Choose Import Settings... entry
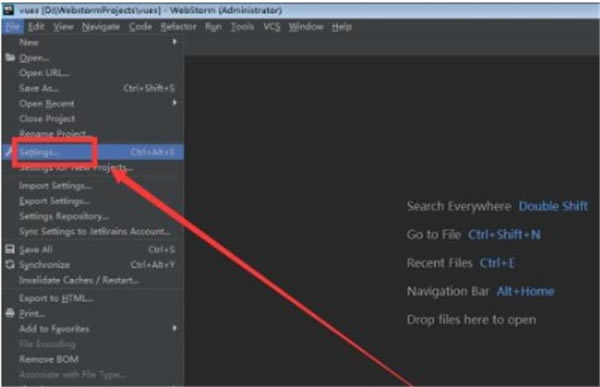This screenshot has height=387, width=600. click(92, 186)
